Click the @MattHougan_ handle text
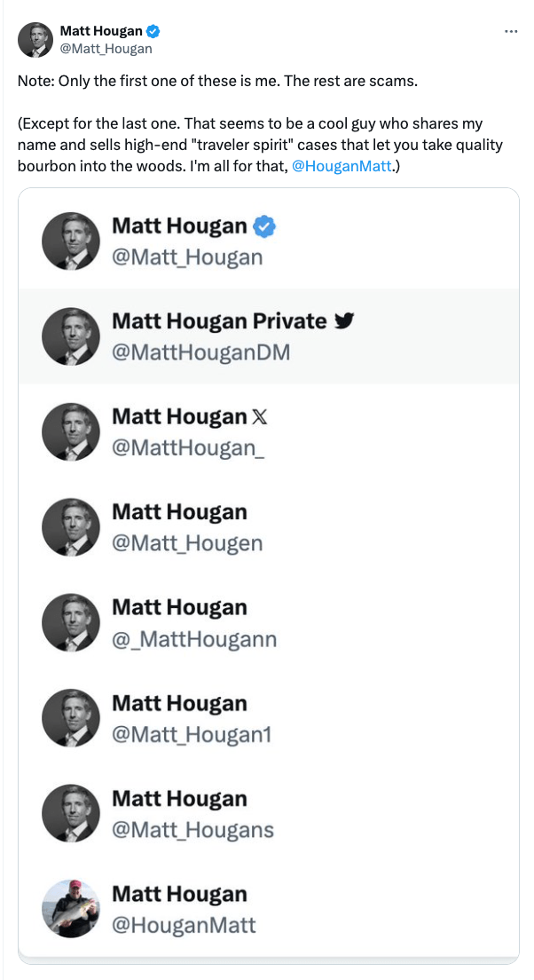 tap(188, 448)
